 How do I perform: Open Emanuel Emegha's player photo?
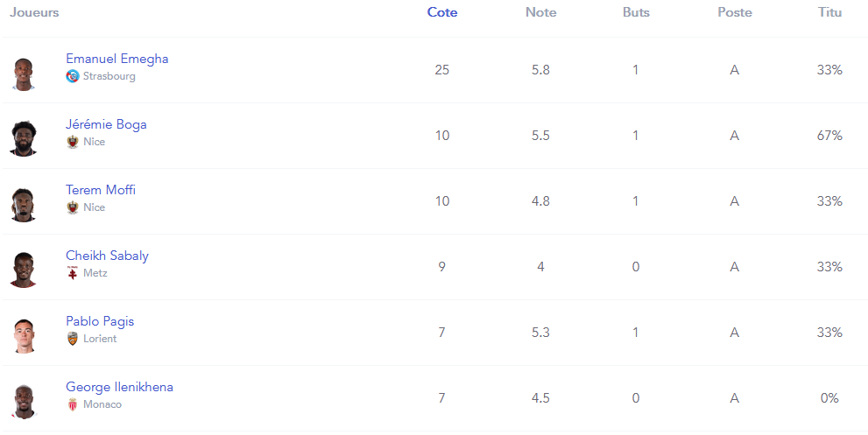coord(24,74)
